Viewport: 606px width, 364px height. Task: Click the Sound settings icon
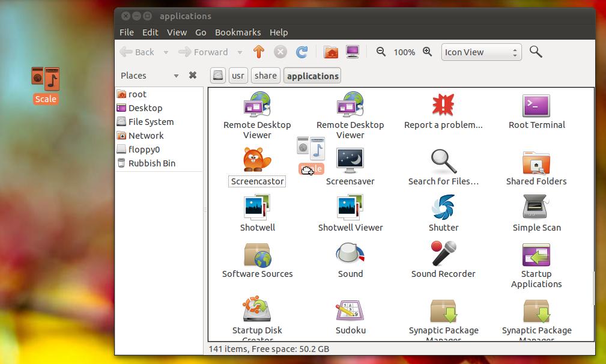[x=350, y=254]
